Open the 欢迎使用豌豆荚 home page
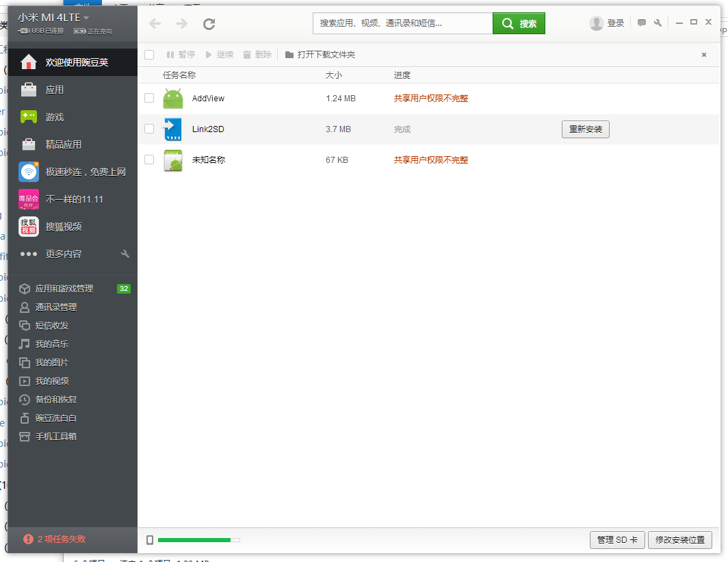This screenshot has width=728, height=562. [73, 62]
